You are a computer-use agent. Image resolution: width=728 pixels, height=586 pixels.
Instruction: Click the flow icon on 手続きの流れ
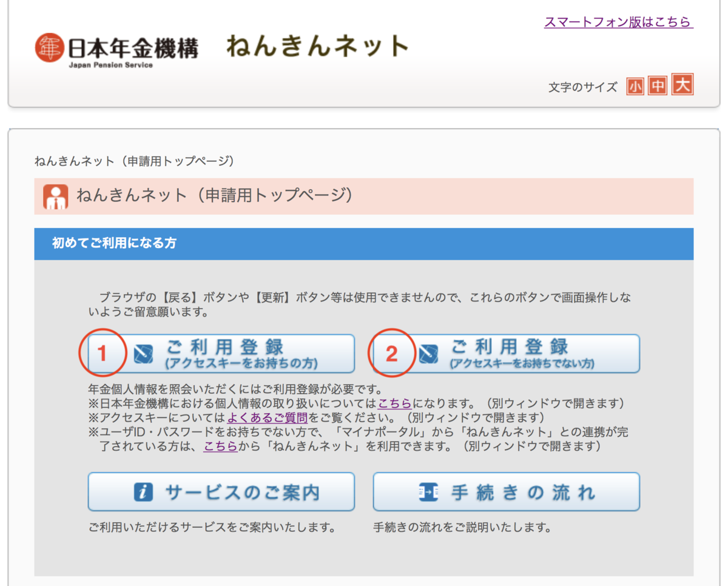tap(428, 493)
